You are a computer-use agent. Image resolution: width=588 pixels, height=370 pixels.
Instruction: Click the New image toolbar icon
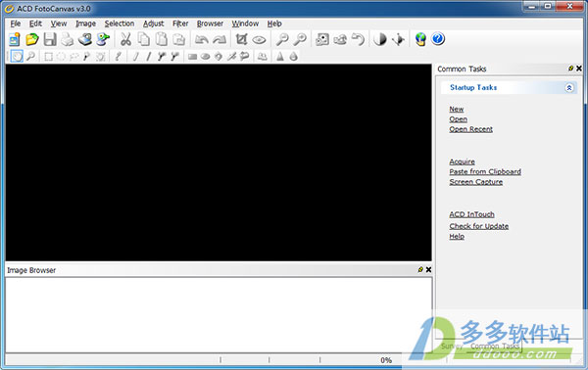[x=15, y=39]
